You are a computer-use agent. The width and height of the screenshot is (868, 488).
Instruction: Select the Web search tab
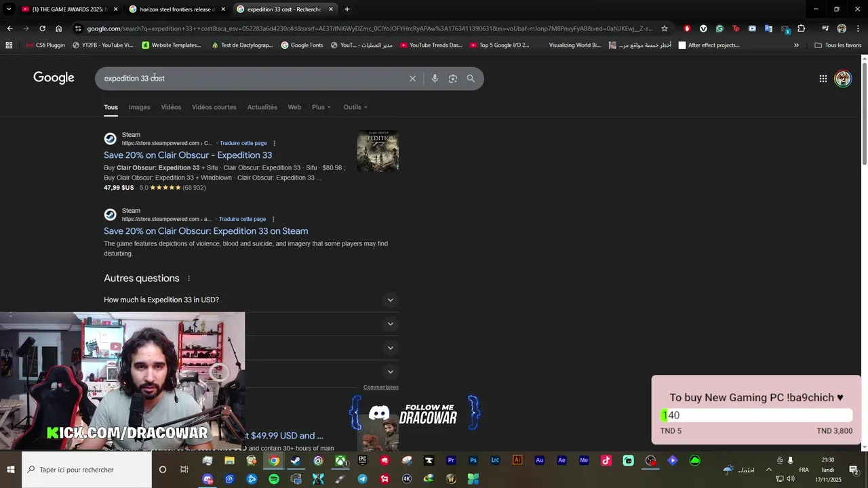click(x=294, y=107)
